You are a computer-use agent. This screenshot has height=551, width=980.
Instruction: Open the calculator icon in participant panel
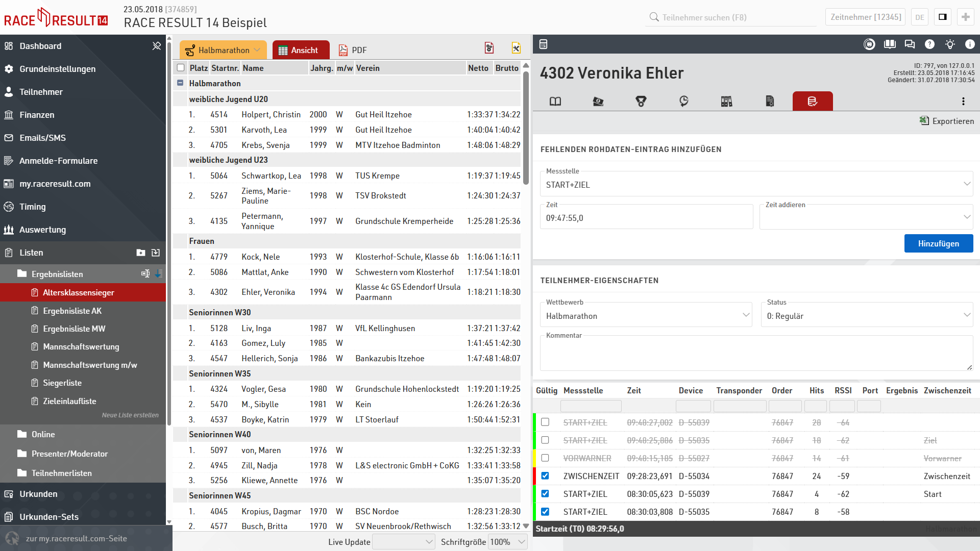(544, 44)
